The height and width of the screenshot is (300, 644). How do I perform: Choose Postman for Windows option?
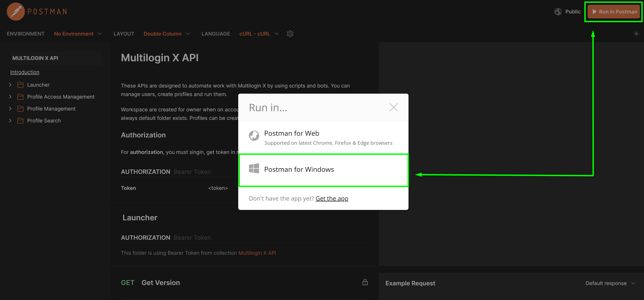tap(324, 170)
